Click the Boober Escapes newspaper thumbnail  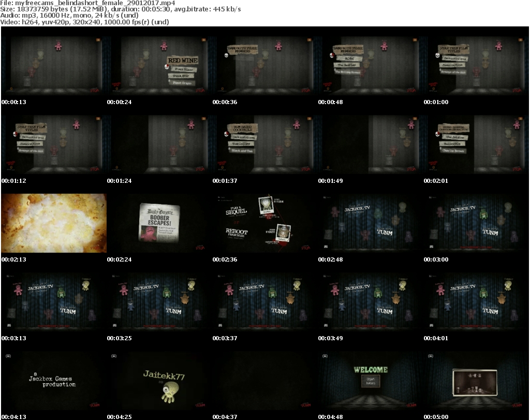pos(159,223)
